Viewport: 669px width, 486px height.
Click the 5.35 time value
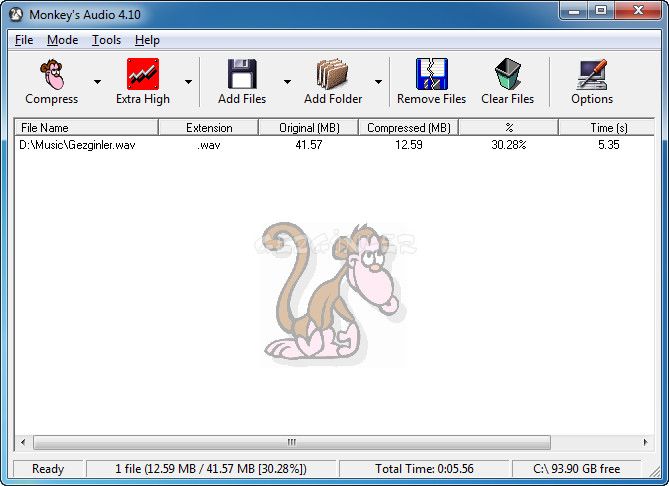[608, 145]
